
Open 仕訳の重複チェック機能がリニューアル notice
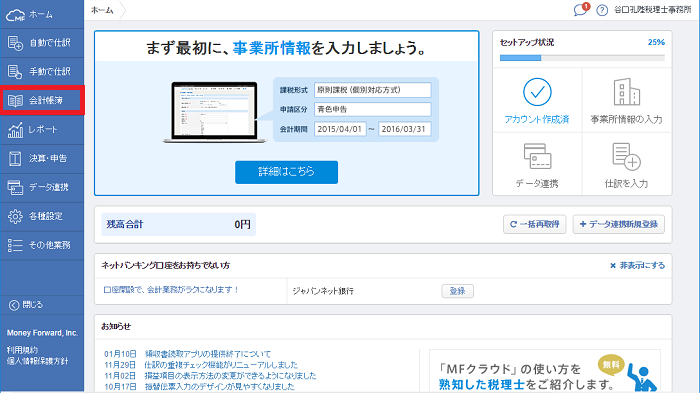pyautogui.click(x=221, y=365)
